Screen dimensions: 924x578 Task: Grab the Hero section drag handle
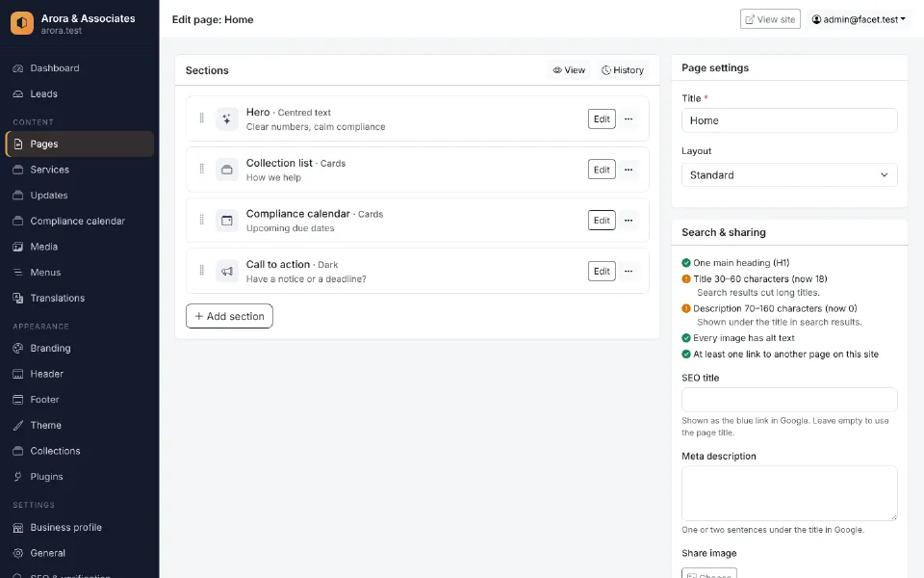point(201,118)
